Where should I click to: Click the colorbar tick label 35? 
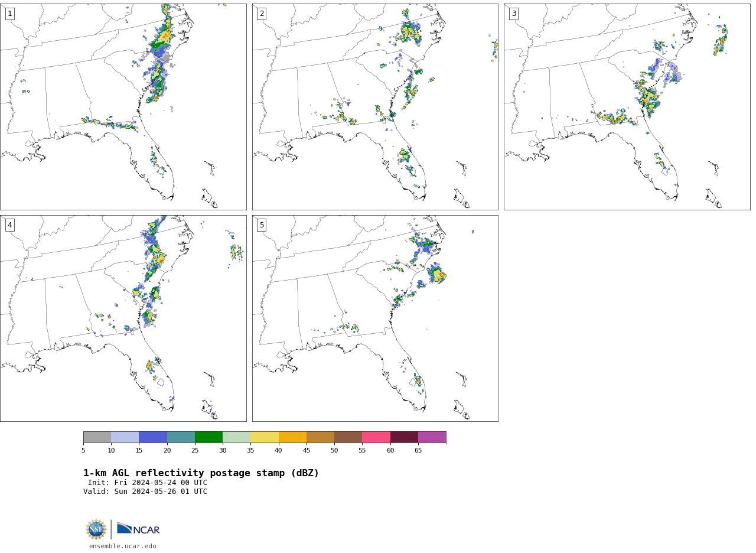(x=250, y=451)
